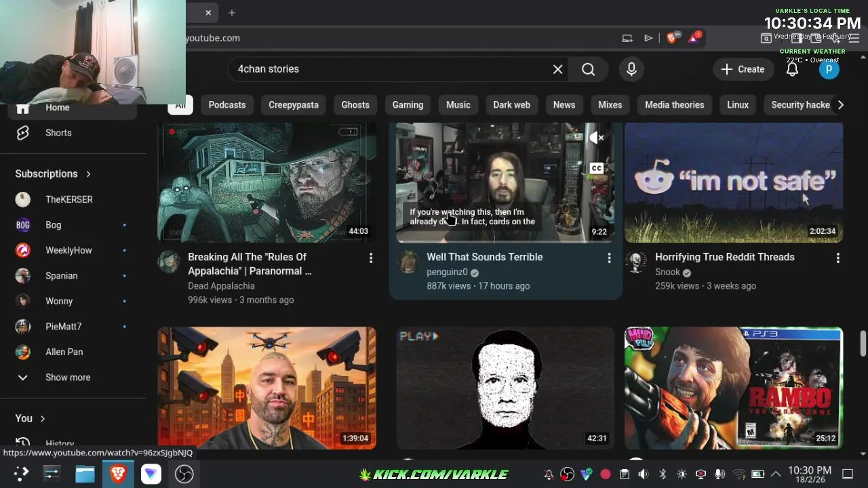Screen dimensions: 868x488
Task: Open Horrifying True Reddit Threads title link
Action: (x=725, y=257)
